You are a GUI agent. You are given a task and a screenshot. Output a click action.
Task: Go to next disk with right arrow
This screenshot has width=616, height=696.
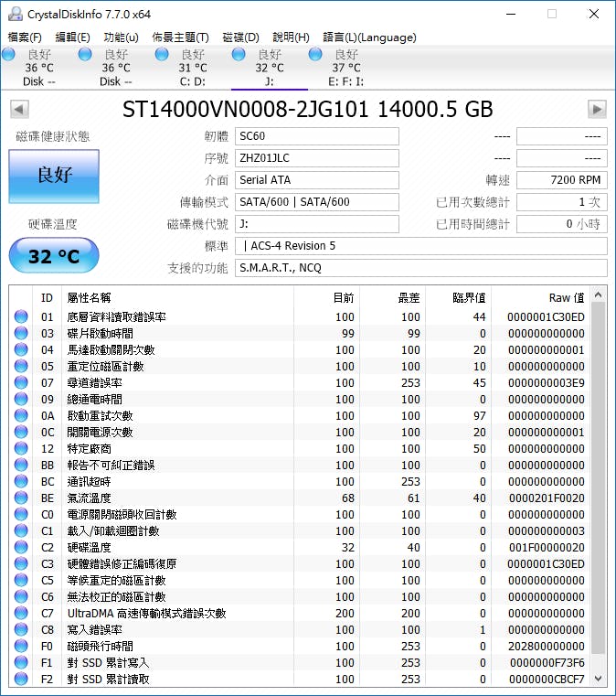[x=597, y=109]
